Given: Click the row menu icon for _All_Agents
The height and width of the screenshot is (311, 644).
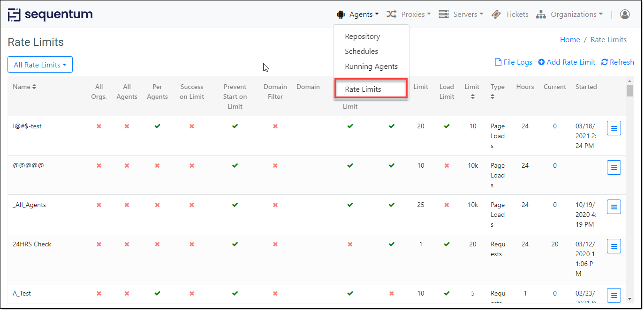Looking at the screenshot, I should pyautogui.click(x=614, y=207).
